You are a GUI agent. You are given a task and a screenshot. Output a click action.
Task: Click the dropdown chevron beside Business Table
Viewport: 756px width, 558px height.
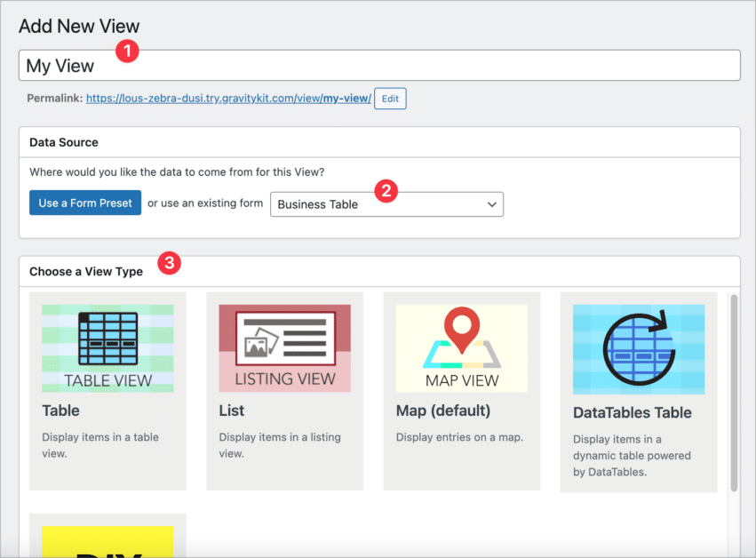491,203
